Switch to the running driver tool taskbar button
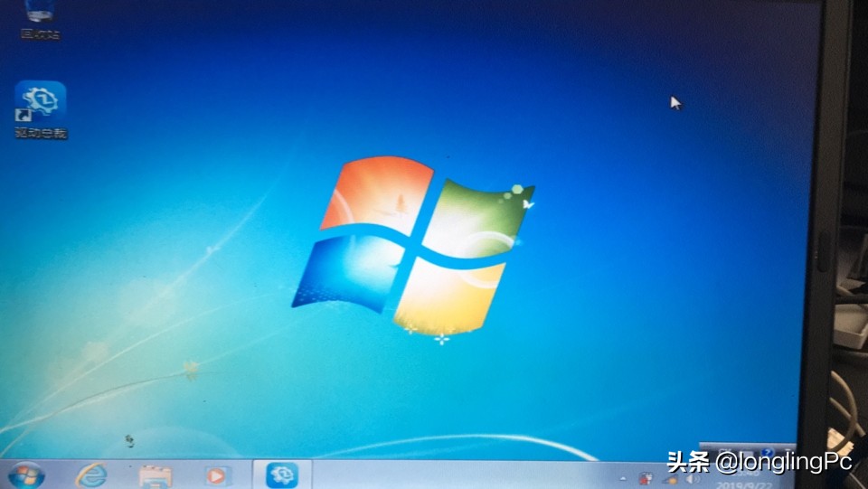The image size is (868, 489). (x=282, y=475)
